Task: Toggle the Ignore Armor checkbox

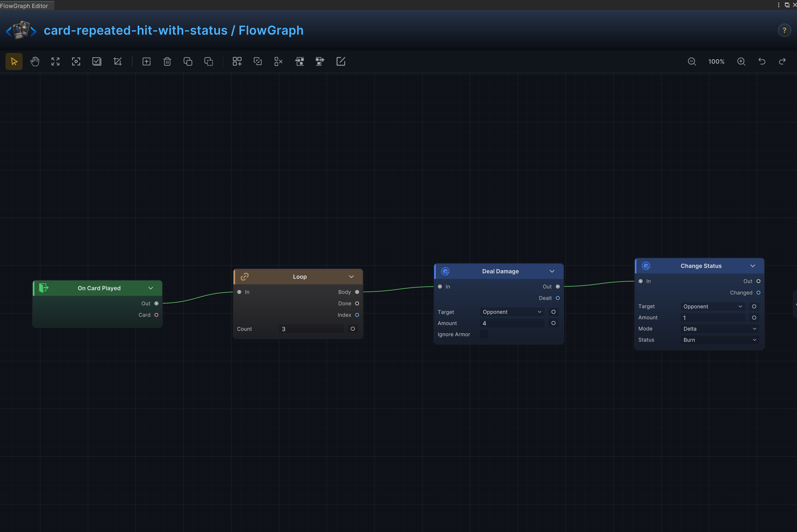Action: (x=484, y=334)
